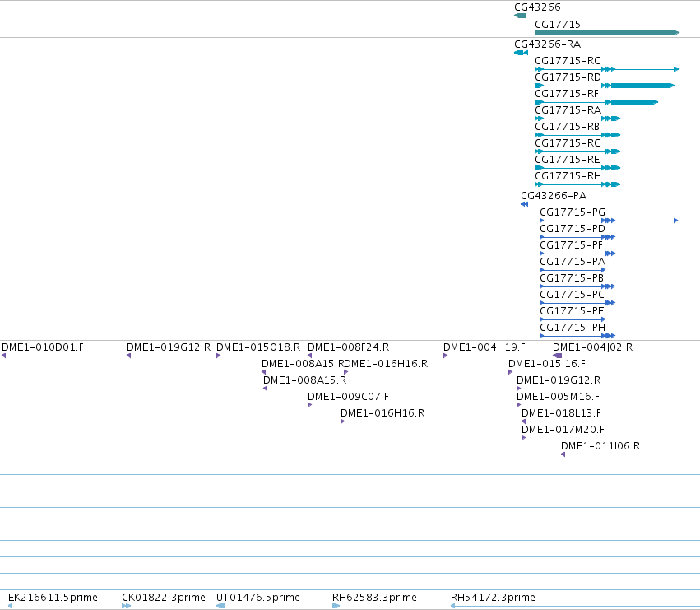Click the DME1-004H19.F feature label
This screenshot has width=700, height=610.
tap(484, 347)
